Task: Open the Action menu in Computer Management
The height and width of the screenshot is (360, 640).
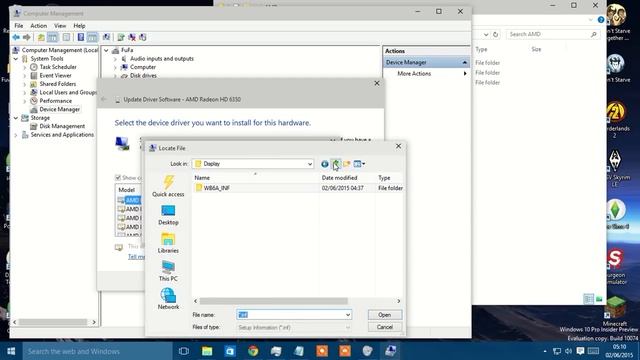Action: [x=39, y=26]
